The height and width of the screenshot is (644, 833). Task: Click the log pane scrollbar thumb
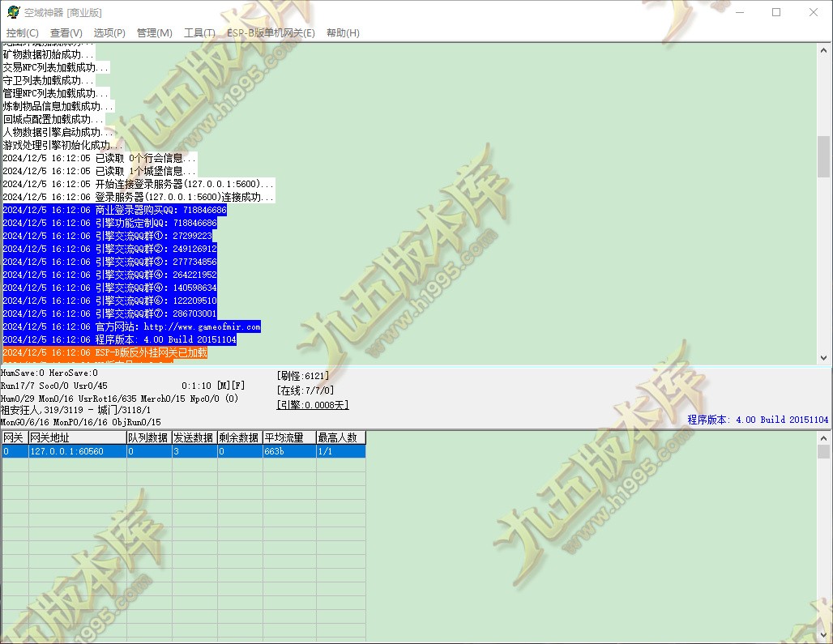pos(823,156)
